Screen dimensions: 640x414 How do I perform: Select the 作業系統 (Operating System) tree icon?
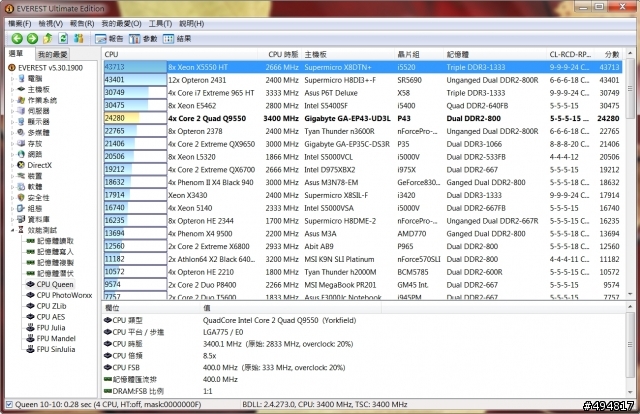[x=21, y=100]
